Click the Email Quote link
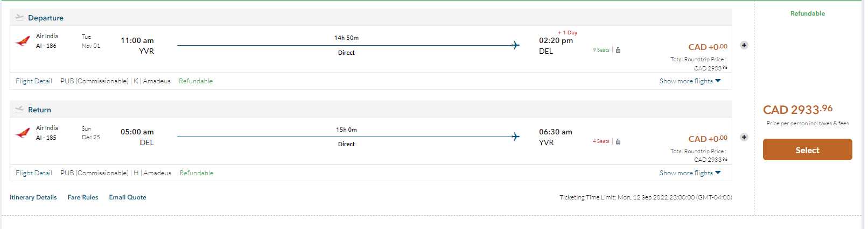The height and width of the screenshot is (229, 868). 128,197
